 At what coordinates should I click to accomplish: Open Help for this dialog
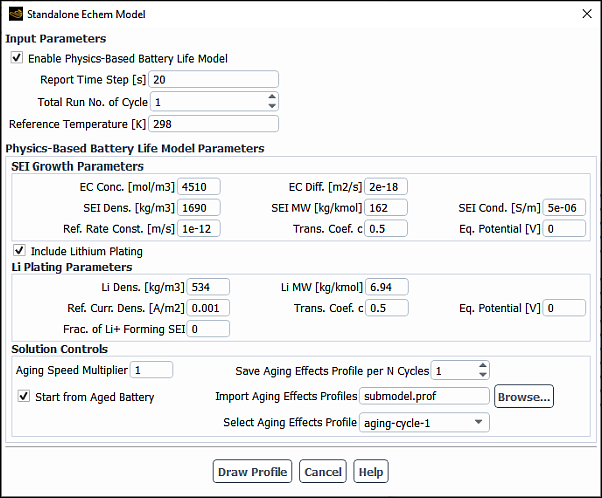370,472
